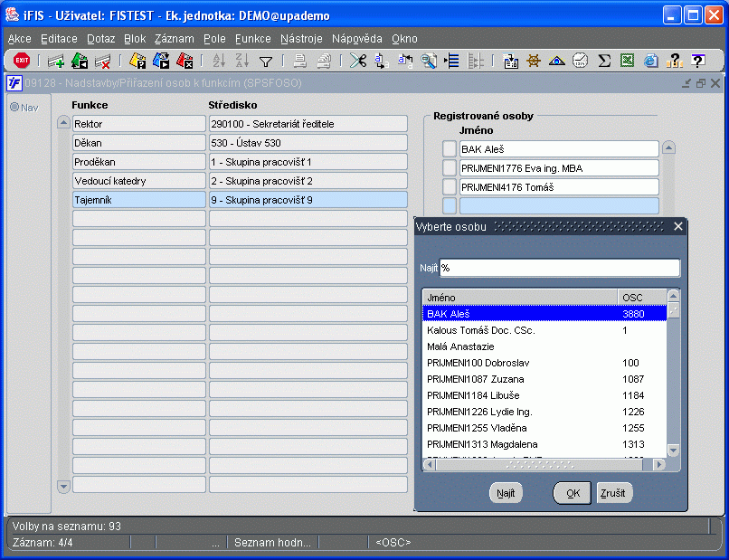Open the Záznam menu

(x=175, y=39)
